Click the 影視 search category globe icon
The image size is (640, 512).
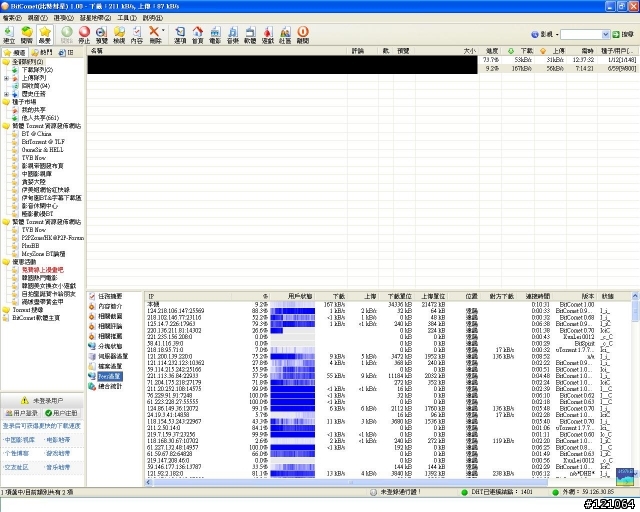[535, 35]
